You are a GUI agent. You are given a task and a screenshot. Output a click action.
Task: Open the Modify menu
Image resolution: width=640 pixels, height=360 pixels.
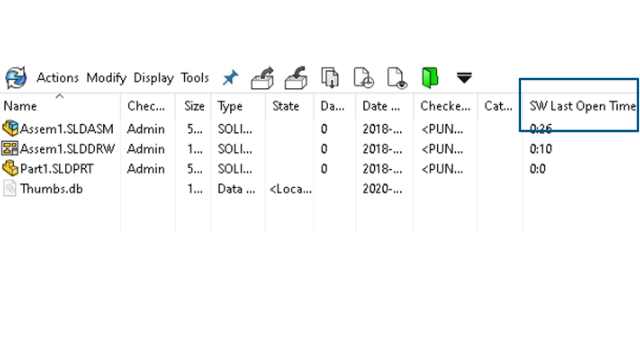click(106, 78)
